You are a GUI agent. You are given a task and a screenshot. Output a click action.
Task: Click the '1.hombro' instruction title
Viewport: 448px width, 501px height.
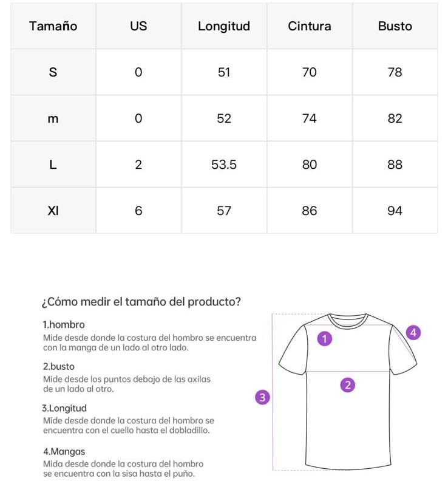pos(64,325)
